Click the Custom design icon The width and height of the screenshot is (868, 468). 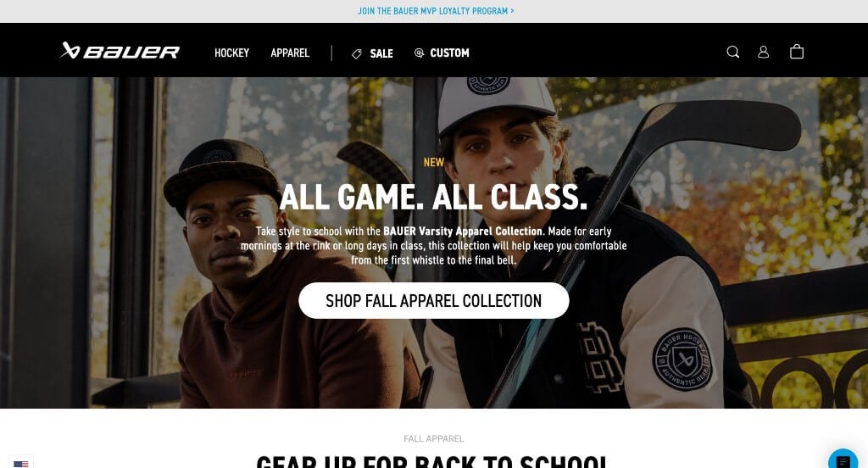[419, 53]
